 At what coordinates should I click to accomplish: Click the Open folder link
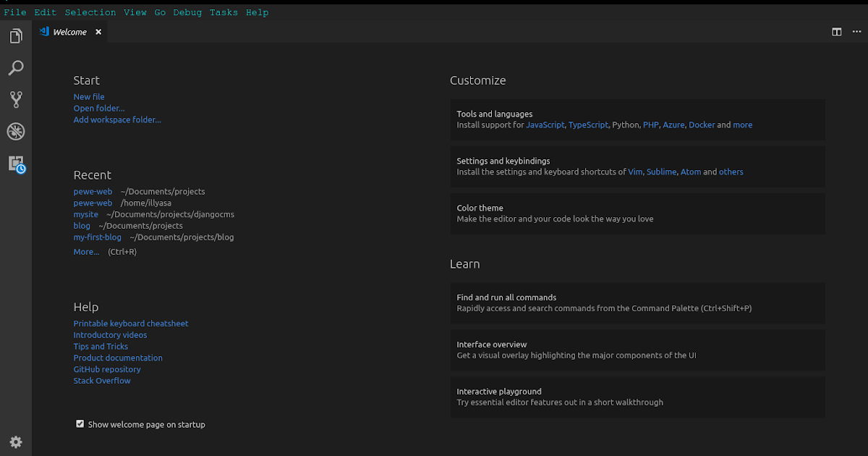[99, 109]
